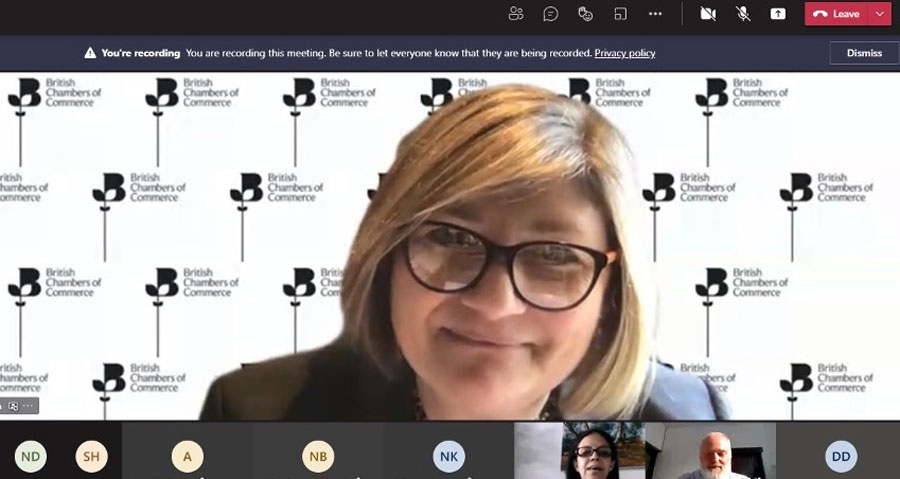This screenshot has width=900, height=479.
Task: Select participant A avatar
Action: pos(187,457)
